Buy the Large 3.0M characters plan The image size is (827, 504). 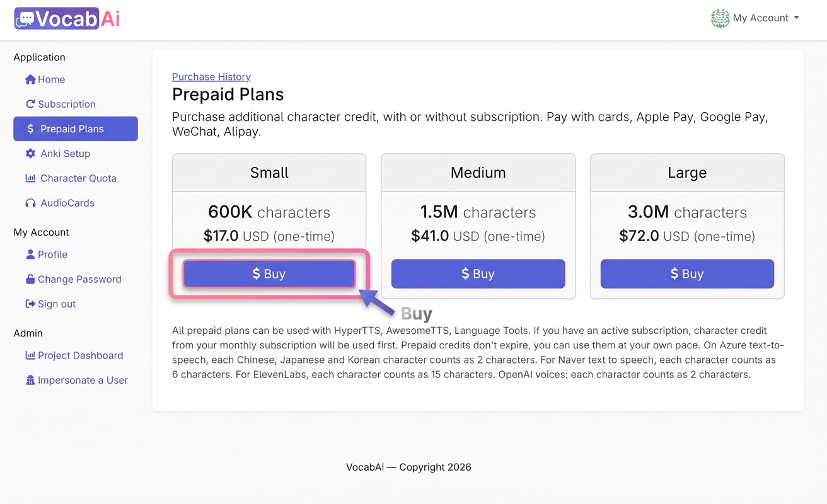[x=687, y=273]
